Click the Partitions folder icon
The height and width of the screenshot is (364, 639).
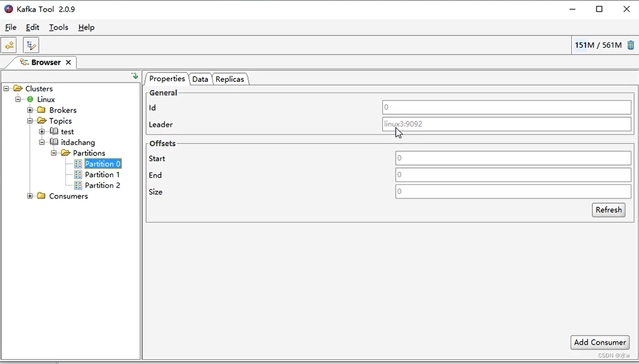(65, 153)
